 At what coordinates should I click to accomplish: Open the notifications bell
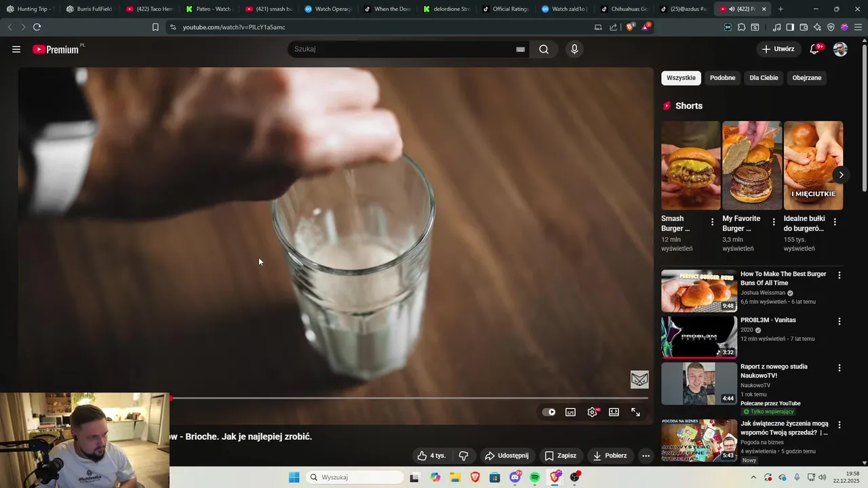click(815, 49)
